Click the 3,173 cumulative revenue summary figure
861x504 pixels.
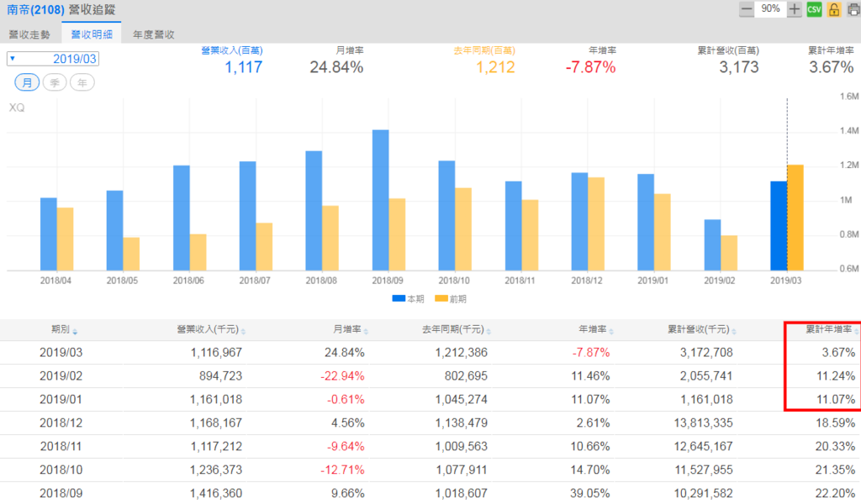coord(739,67)
